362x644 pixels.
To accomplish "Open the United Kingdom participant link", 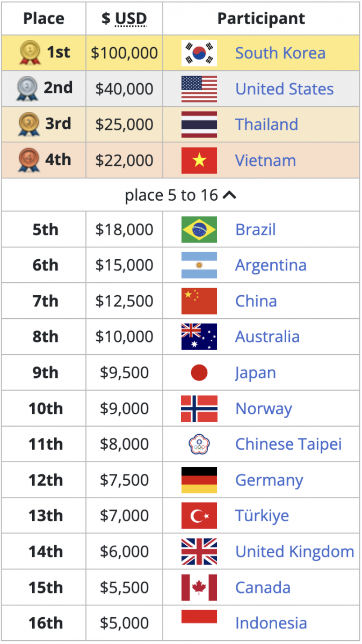I will [x=294, y=552].
